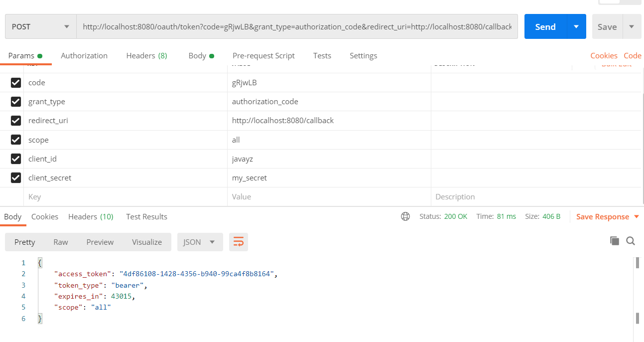This screenshot has width=644, height=342.
Task: Open the response Cookies tab
Action: (45, 216)
